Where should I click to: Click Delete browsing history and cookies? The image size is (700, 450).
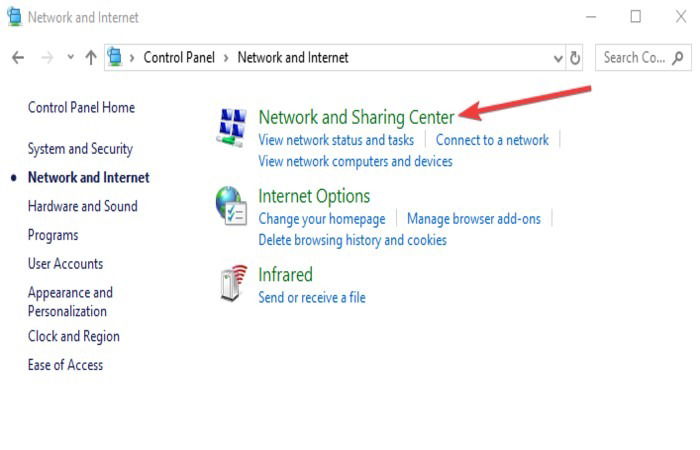click(352, 240)
